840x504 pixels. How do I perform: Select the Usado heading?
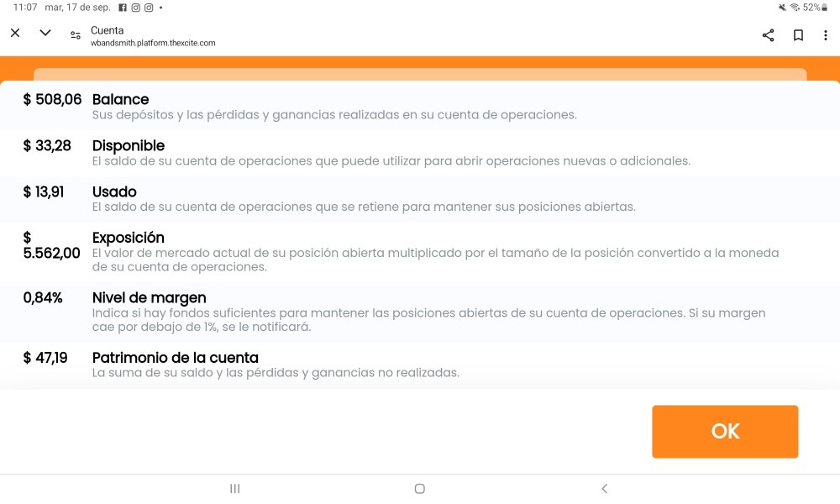click(x=114, y=192)
